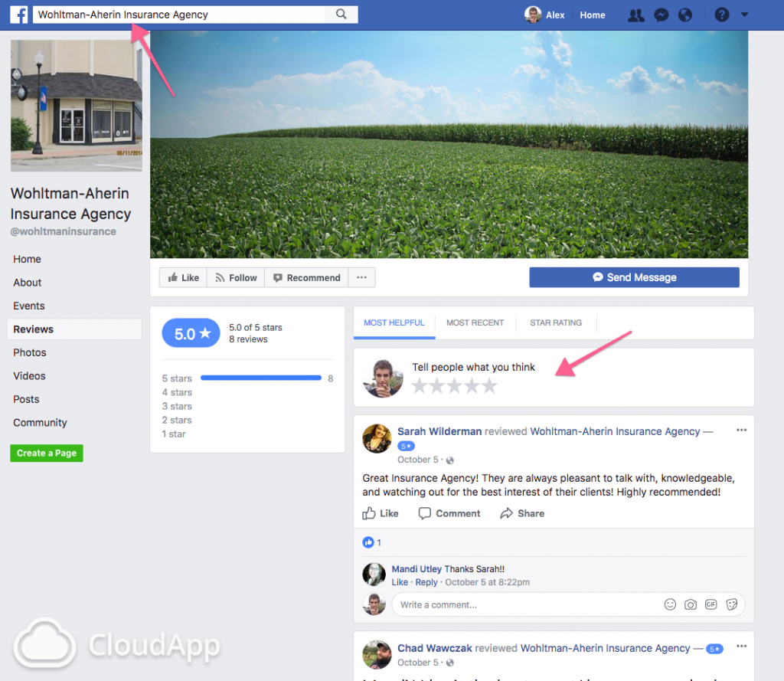
Task: Click the Home link in top bar
Action: coord(593,15)
